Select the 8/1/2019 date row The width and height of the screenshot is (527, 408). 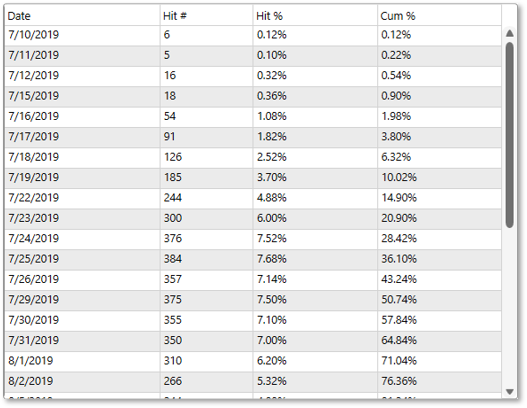253,361
